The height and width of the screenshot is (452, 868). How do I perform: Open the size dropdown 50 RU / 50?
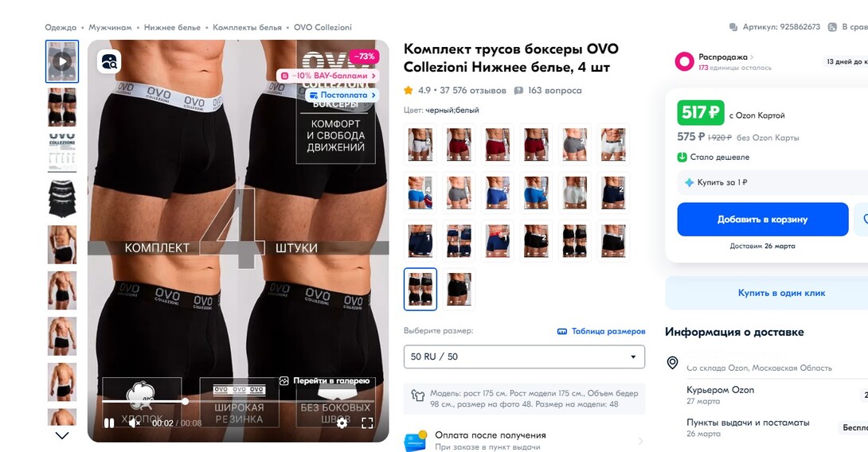pos(524,357)
